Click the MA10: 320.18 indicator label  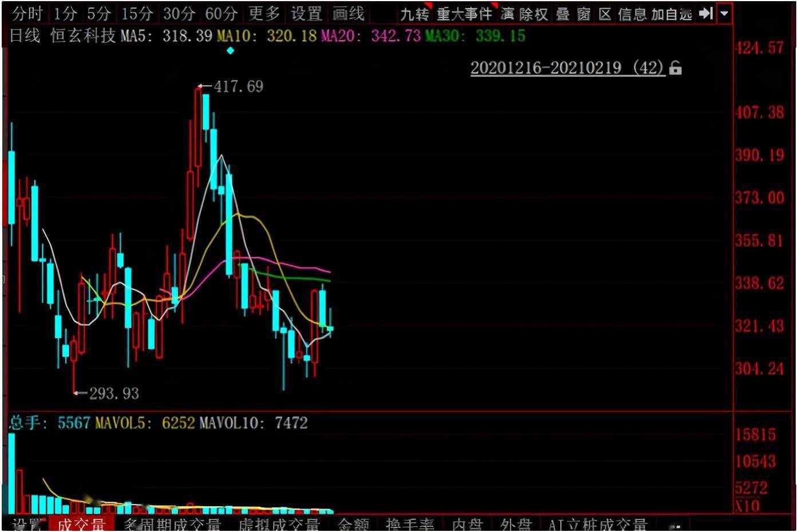click(266, 36)
